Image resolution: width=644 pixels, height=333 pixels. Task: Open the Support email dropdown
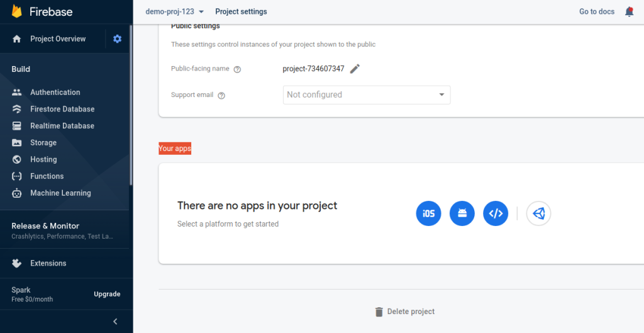pyautogui.click(x=367, y=95)
